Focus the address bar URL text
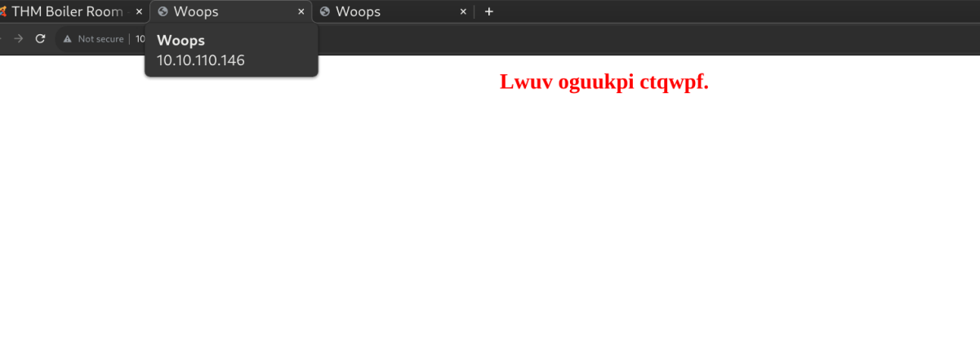The width and height of the screenshot is (980, 341). [x=140, y=39]
